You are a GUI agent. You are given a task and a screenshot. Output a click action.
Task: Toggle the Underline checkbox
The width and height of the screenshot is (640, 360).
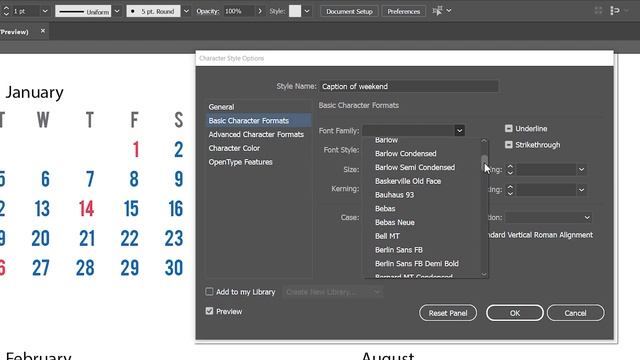coord(508,129)
